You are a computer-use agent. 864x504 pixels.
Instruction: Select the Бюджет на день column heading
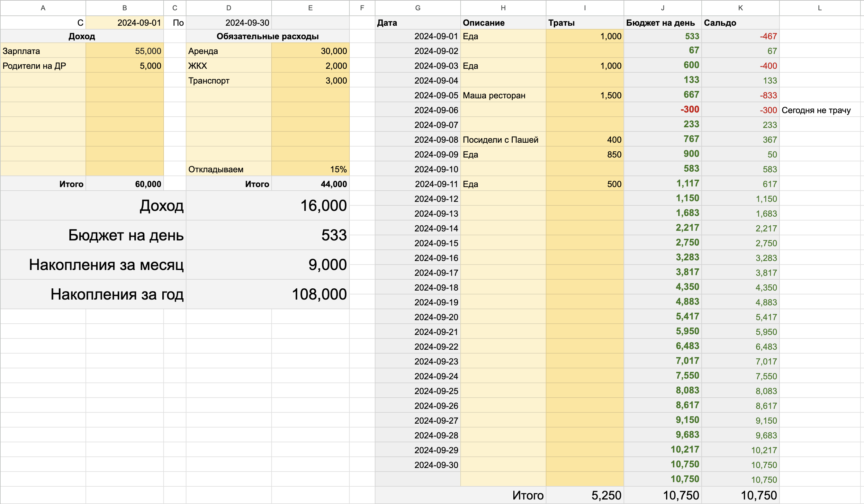coord(662,22)
